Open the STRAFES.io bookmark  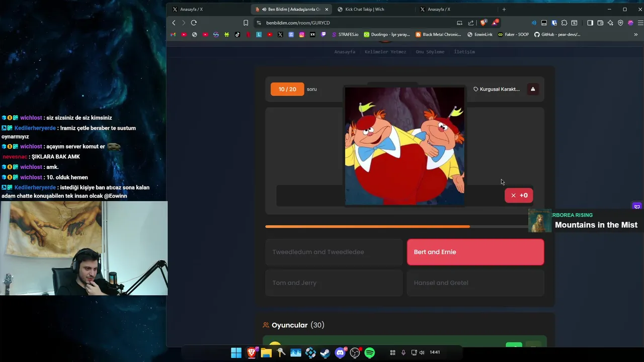click(345, 35)
